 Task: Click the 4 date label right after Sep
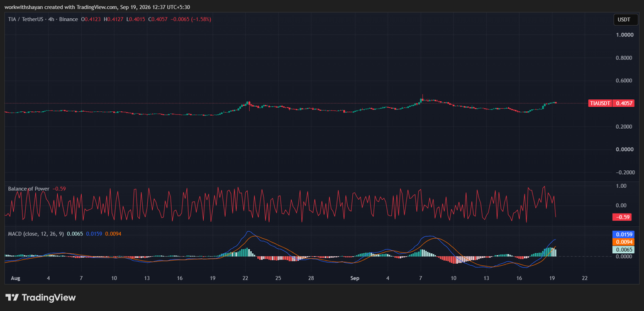[387, 278]
